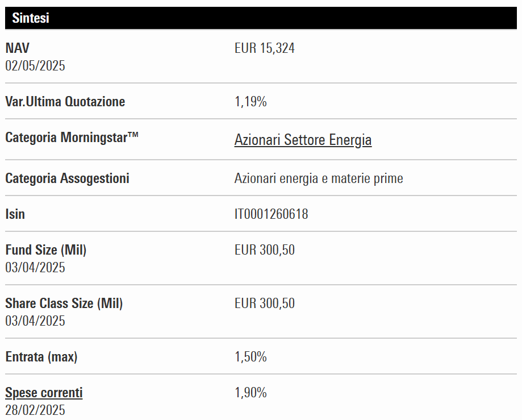
Task: Click the Fund Size (Mil) label
Action: [46, 250]
